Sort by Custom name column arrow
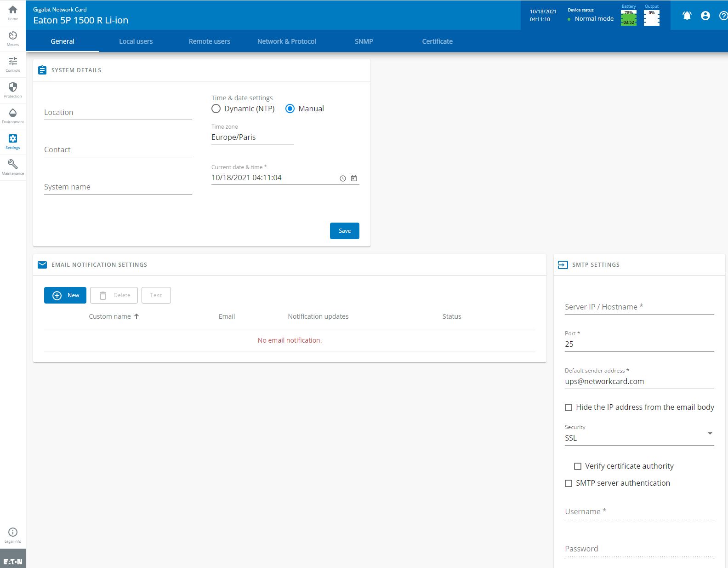The height and width of the screenshot is (568, 728). pyautogui.click(x=136, y=316)
